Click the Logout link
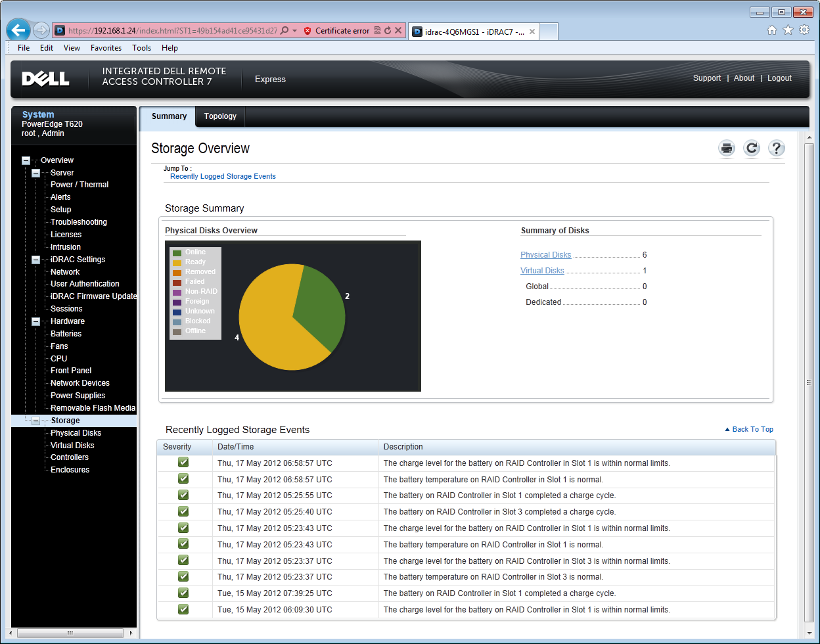This screenshot has width=820, height=644. point(779,78)
